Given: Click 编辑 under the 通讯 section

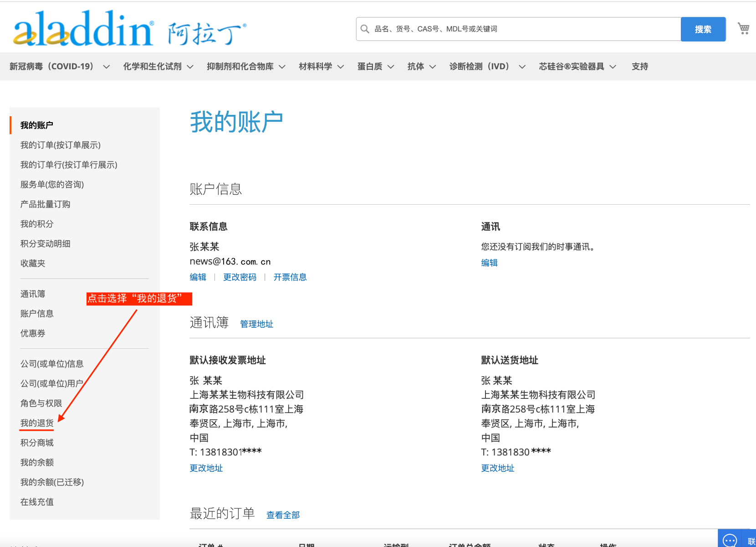Looking at the screenshot, I should click(489, 263).
